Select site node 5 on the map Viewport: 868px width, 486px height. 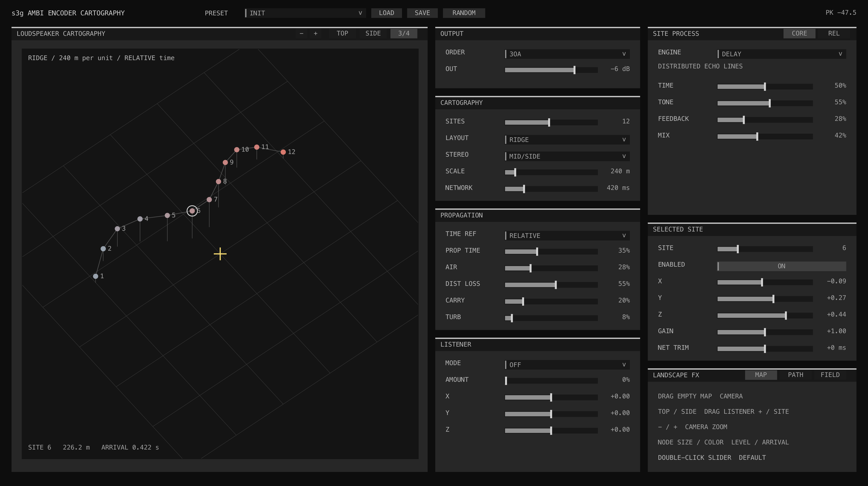[167, 216]
